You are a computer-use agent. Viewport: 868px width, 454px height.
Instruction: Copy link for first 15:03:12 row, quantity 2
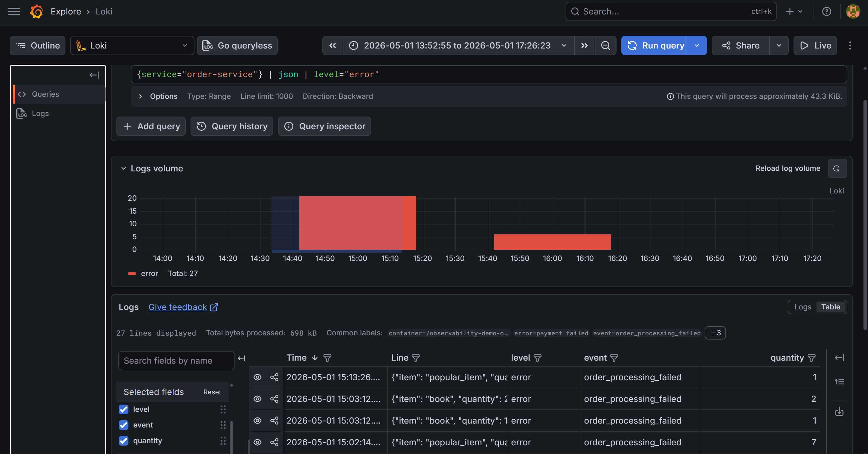click(x=274, y=399)
